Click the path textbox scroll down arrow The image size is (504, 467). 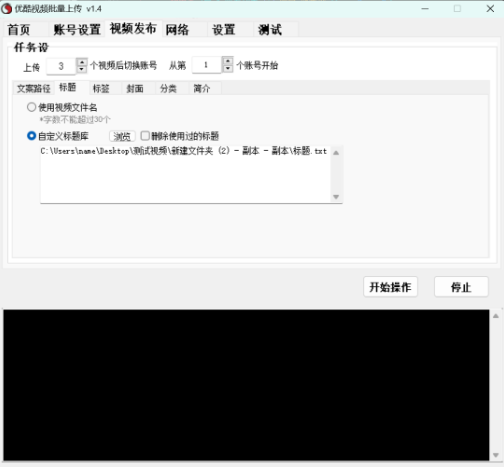[336, 197]
